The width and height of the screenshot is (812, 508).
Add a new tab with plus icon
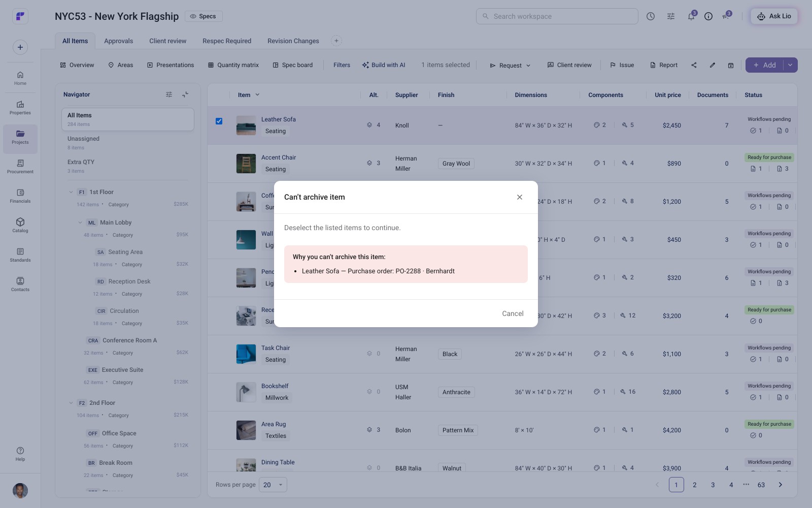point(336,41)
